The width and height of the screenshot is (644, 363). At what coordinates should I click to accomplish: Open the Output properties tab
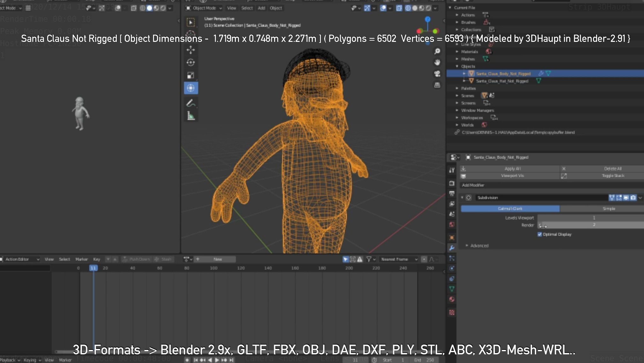[x=452, y=194]
